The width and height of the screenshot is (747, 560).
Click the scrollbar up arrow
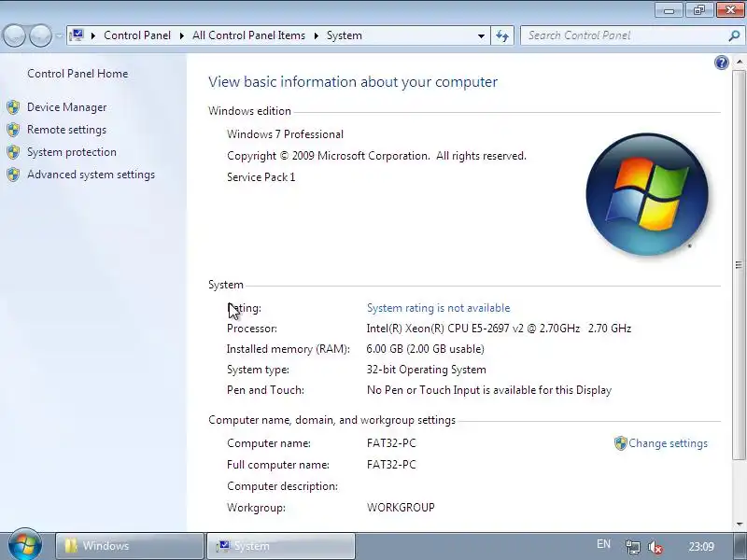[x=739, y=62]
